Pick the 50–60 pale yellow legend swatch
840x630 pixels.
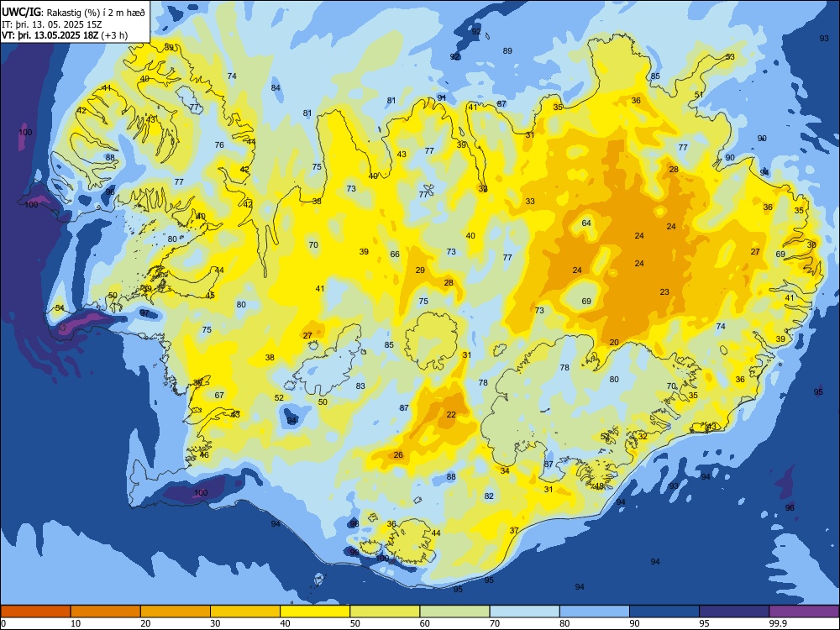385,612
